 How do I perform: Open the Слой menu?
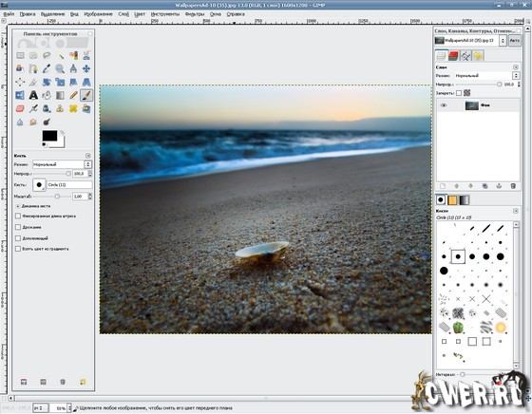(123, 14)
